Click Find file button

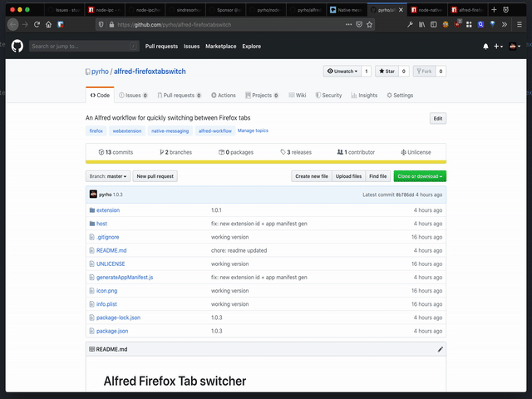tap(378, 176)
